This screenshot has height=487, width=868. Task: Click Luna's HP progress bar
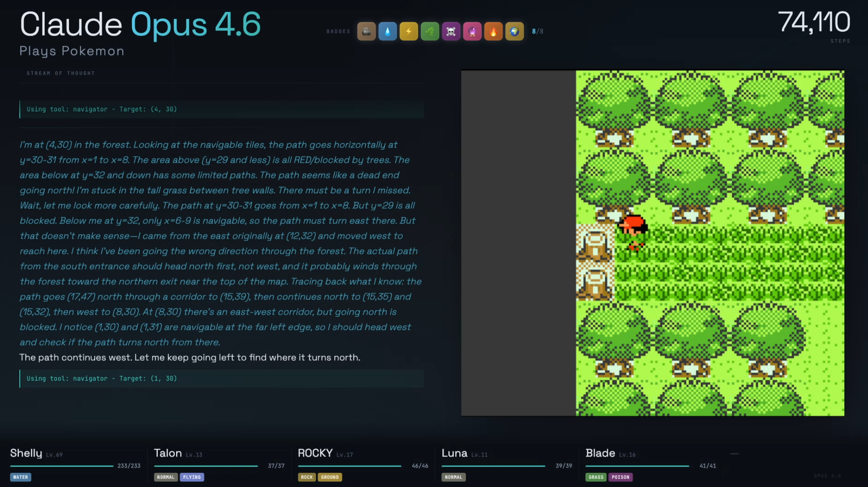point(493,466)
